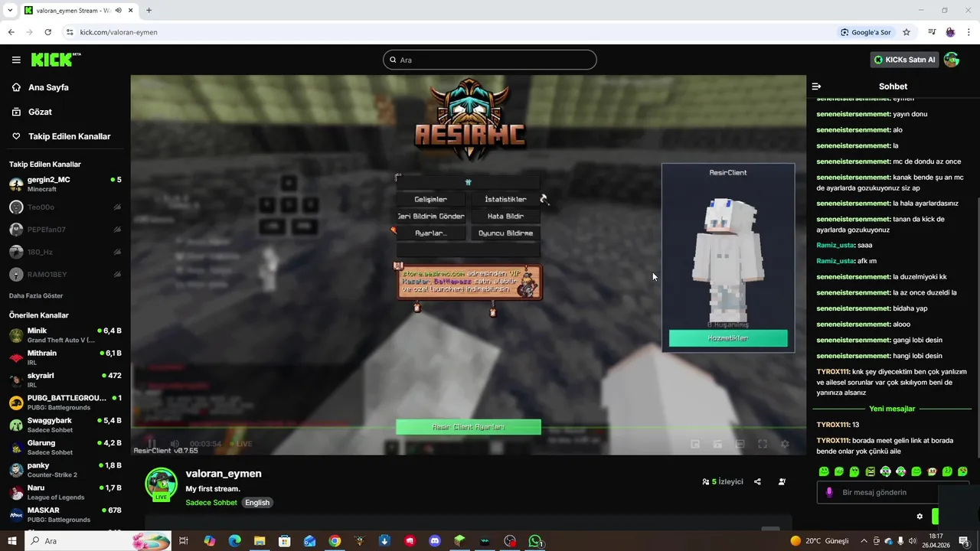The image size is (980, 551).
Task: Open the Teo00o followed channel
Action: click(x=65, y=207)
